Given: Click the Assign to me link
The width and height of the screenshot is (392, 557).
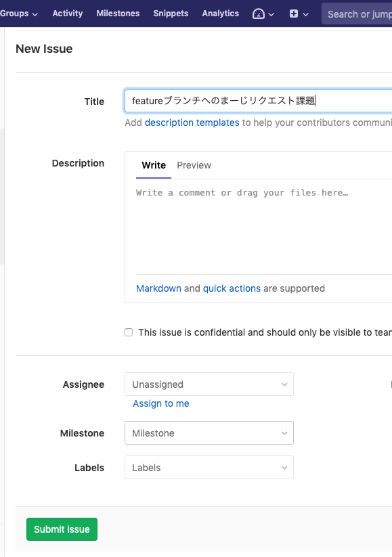Looking at the screenshot, I should pos(161,403).
